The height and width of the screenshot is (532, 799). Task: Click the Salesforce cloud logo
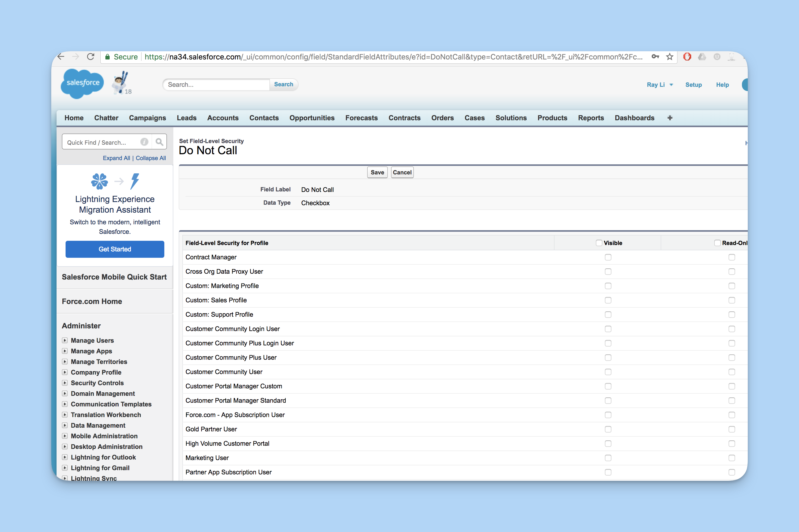pyautogui.click(x=82, y=83)
